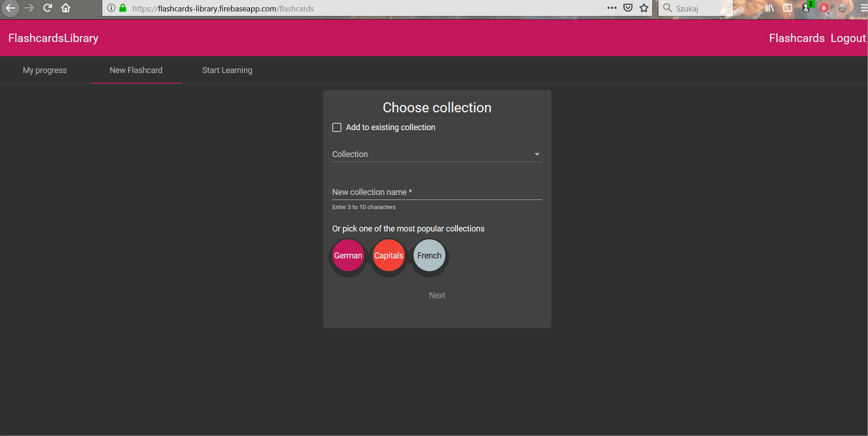
Task: Reload the flashcards page
Action: click(x=47, y=8)
